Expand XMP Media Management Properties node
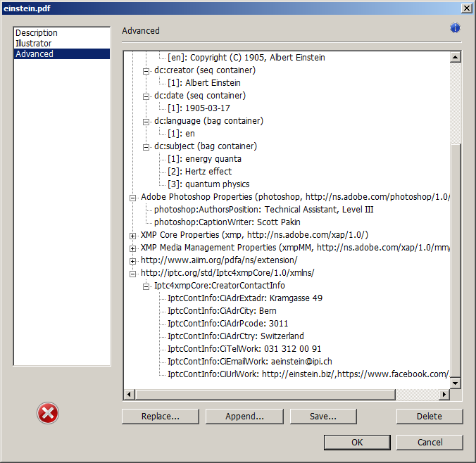Viewport: 476px width, 463px height. click(x=132, y=248)
